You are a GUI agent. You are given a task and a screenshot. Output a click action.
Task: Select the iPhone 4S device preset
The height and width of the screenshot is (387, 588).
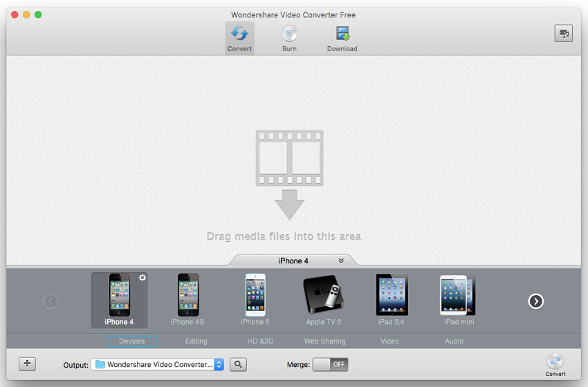tap(187, 300)
